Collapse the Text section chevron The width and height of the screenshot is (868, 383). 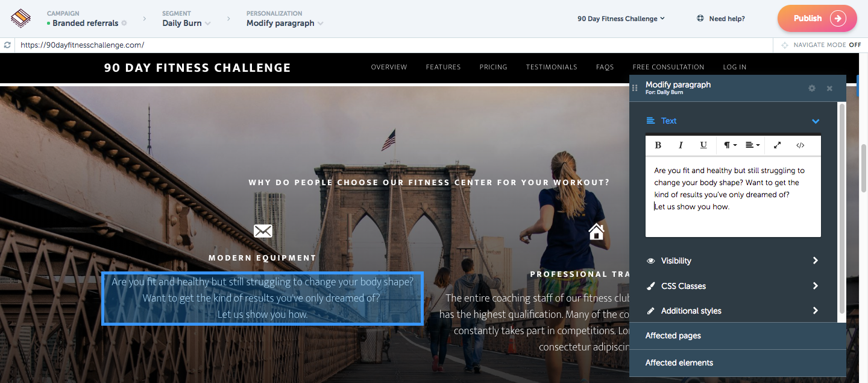[x=816, y=121]
